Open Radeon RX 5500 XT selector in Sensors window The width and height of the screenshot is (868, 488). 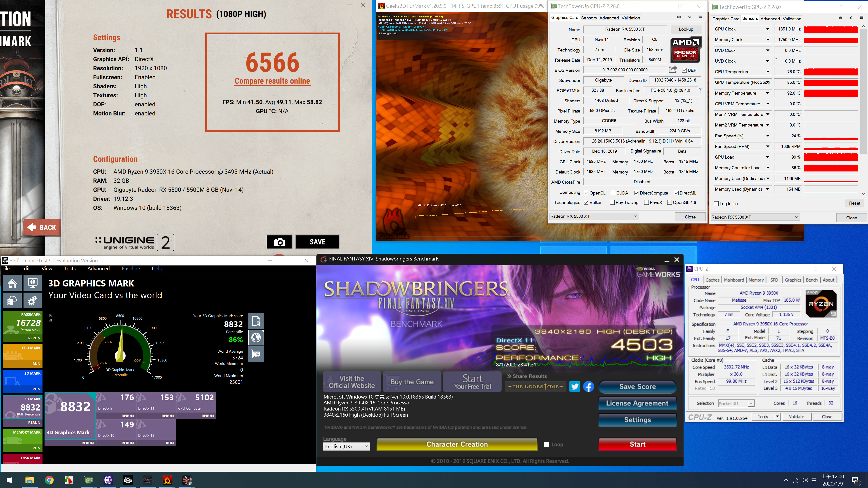tap(755, 217)
